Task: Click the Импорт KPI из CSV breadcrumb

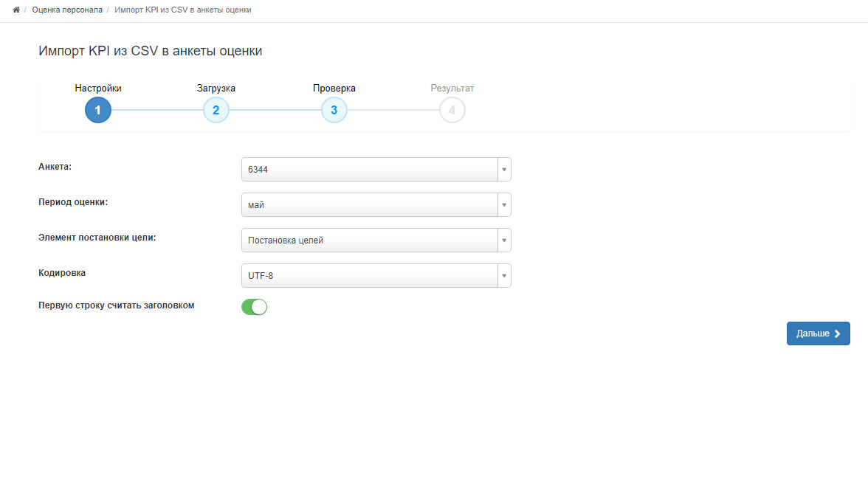Action: tap(183, 10)
